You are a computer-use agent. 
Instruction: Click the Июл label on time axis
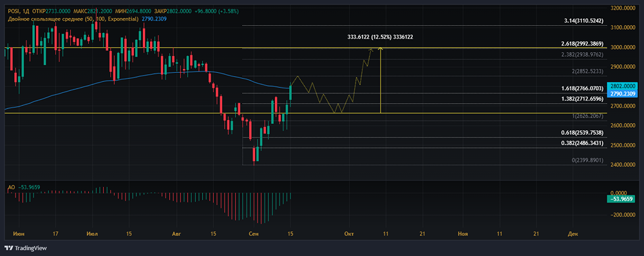(x=93, y=233)
